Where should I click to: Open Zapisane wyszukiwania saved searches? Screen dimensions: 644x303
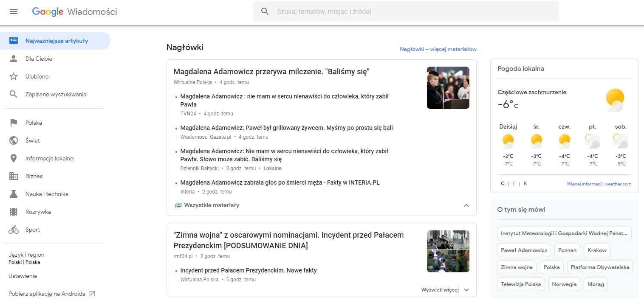click(x=14, y=94)
